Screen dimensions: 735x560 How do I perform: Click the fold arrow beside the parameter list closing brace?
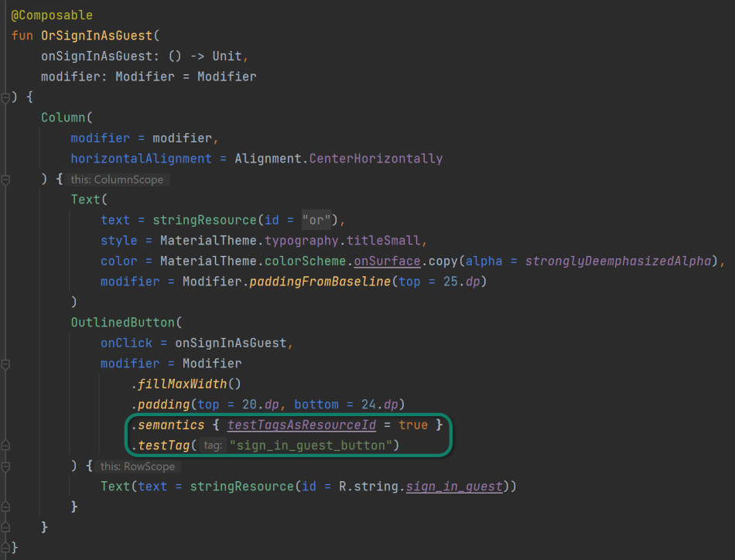[x=6, y=97]
